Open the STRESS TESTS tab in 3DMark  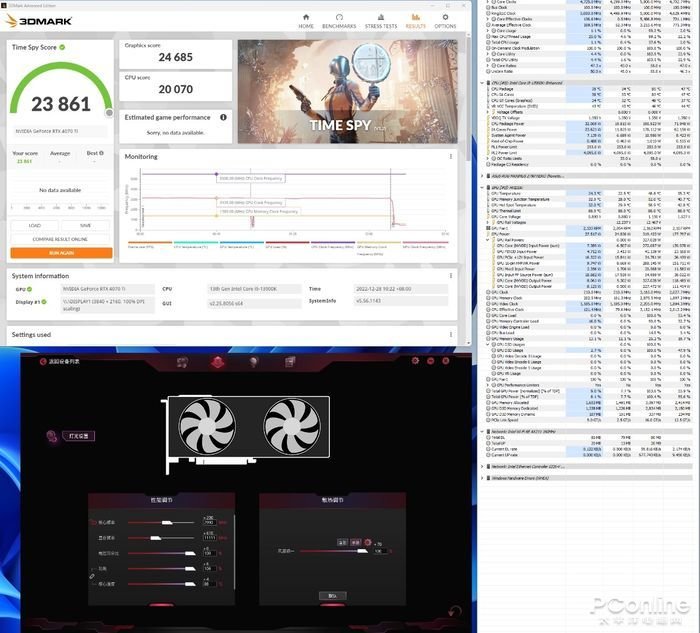pos(381,21)
